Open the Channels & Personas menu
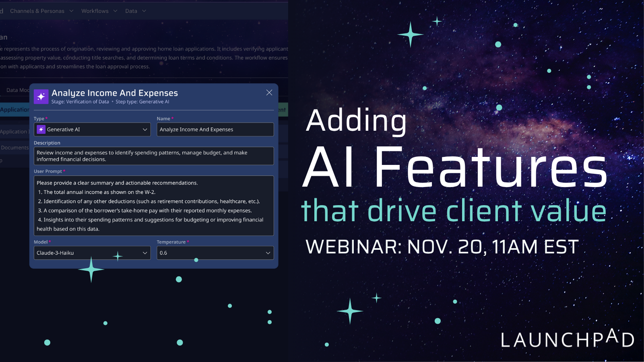This screenshot has width=644, height=362. (37, 11)
